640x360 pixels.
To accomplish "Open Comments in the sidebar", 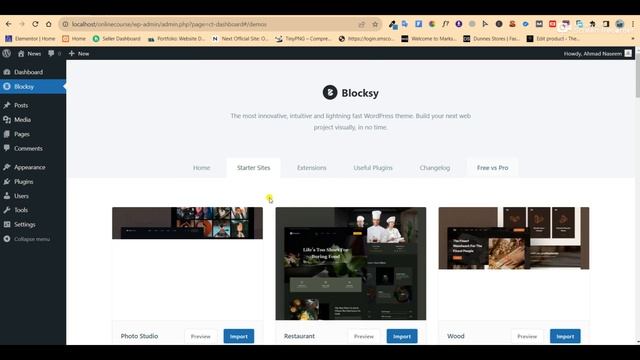I will click(33, 148).
